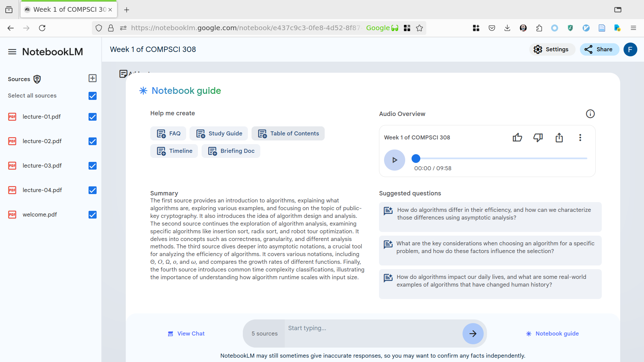Generate a Timeline
Image resolution: width=644 pixels, height=362 pixels.
(174, 151)
